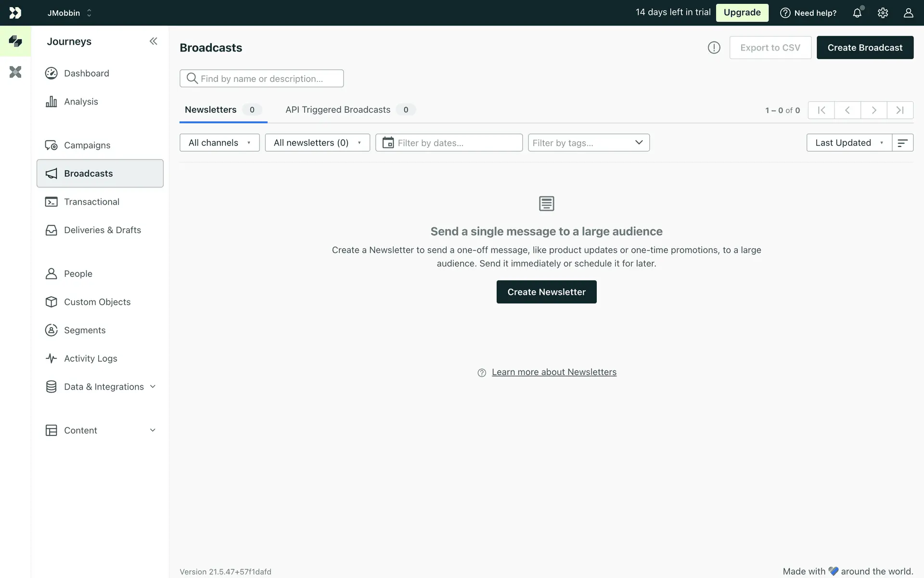The height and width of the screenshot is (578, 924).
Task: Expand the Filter by tags dropdown
Action: (589, 143)
